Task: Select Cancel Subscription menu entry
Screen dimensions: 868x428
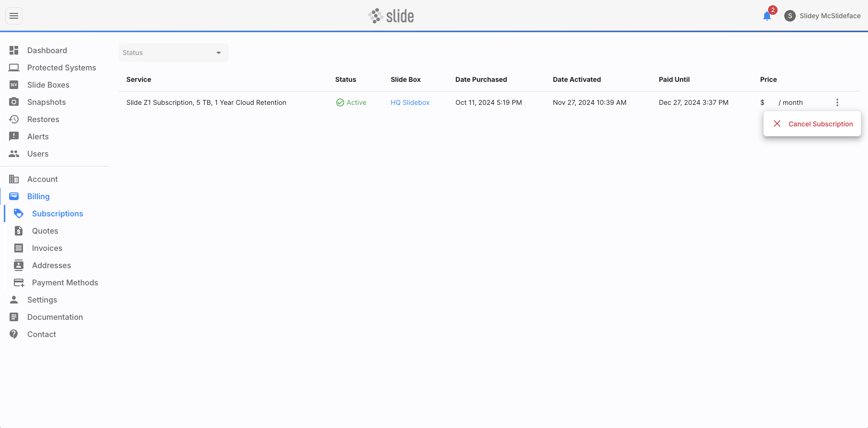Action: click(812, 124)
